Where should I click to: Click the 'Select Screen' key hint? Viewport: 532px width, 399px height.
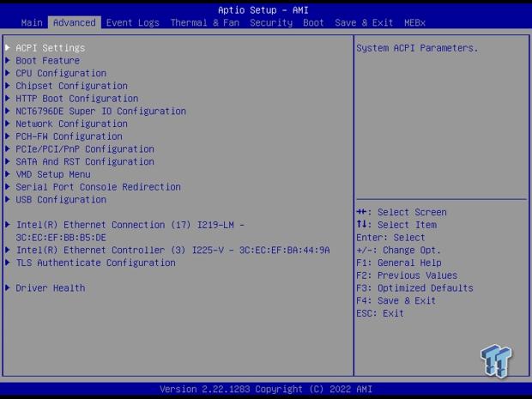click(x=402, y=212)
